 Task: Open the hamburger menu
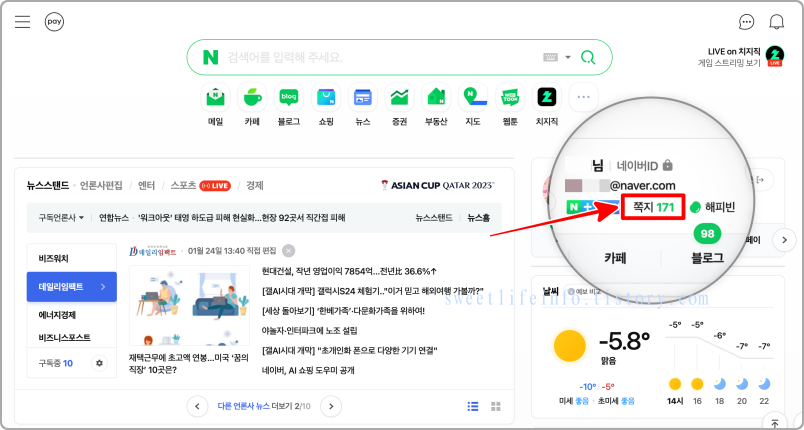coord(23,22)
